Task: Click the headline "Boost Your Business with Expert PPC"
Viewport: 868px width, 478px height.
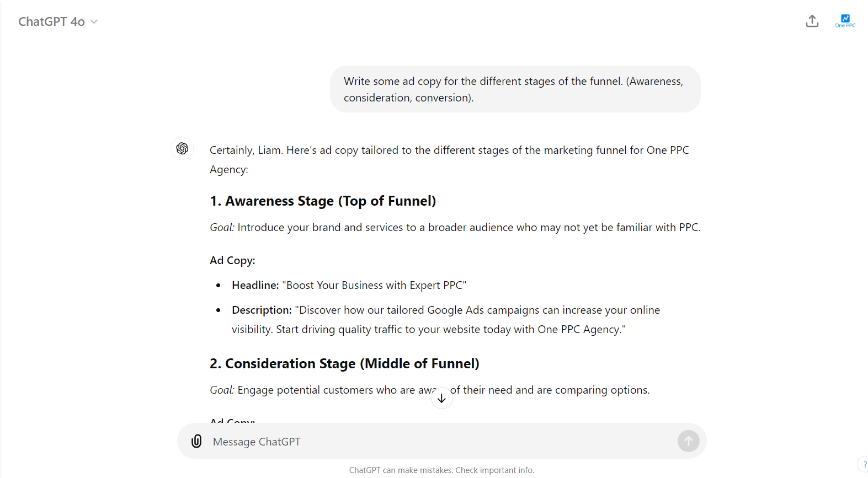Action: tap(374, 285)
